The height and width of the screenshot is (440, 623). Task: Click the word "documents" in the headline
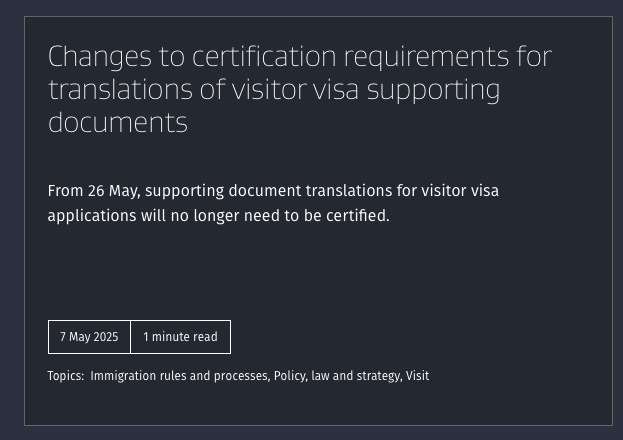[118, 123]
